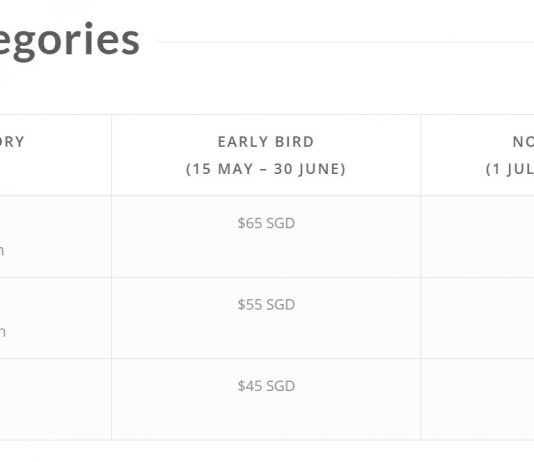Viewport: 534px width, 462px height.
Task: Click the cut-off 'ORY' column header
Action: (x=12, y=142)
